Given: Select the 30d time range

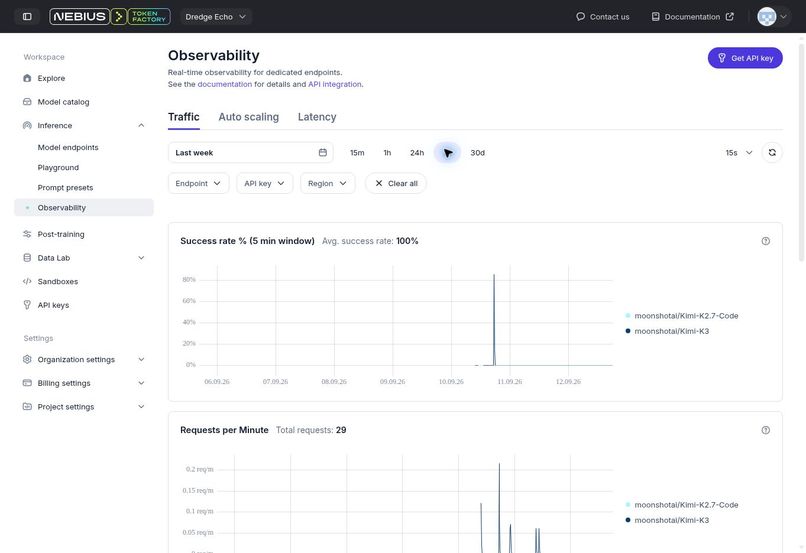Looking at the screenshot, I should point(477,153).
